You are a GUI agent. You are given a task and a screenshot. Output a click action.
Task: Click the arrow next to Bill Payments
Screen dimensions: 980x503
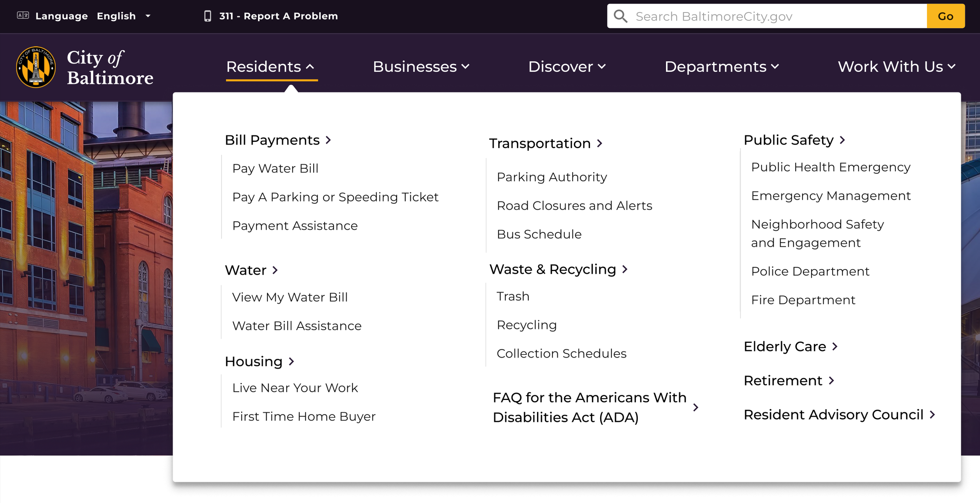tap(328, 140)
